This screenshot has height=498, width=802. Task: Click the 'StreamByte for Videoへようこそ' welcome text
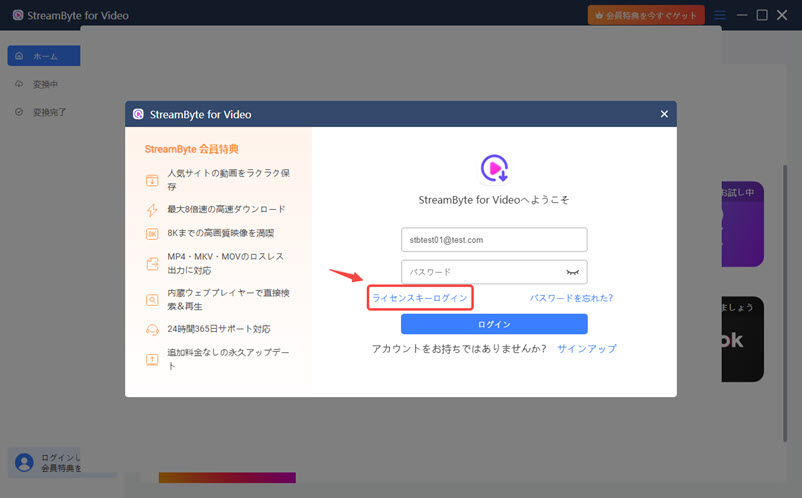tap(494, 200)
